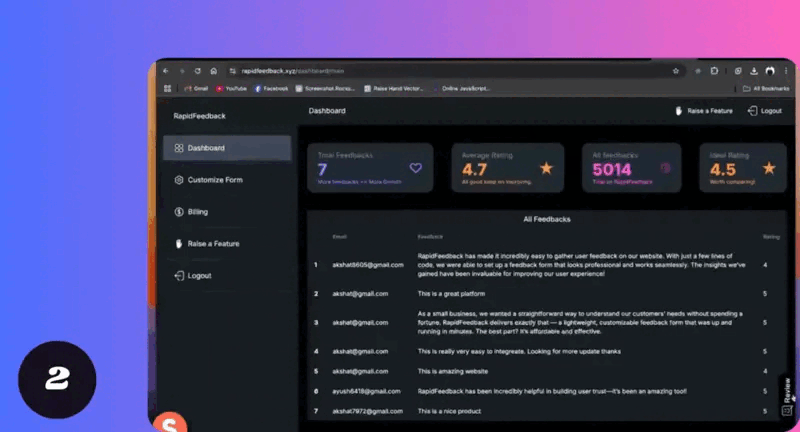Open the Gmail bookmark
Viewport: 800px width, 432px height.
196,89
